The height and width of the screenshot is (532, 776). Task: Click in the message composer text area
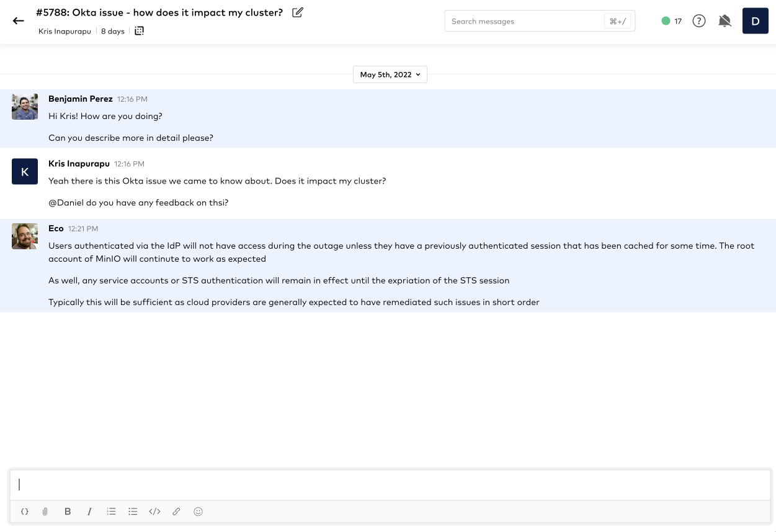point(390,485)
